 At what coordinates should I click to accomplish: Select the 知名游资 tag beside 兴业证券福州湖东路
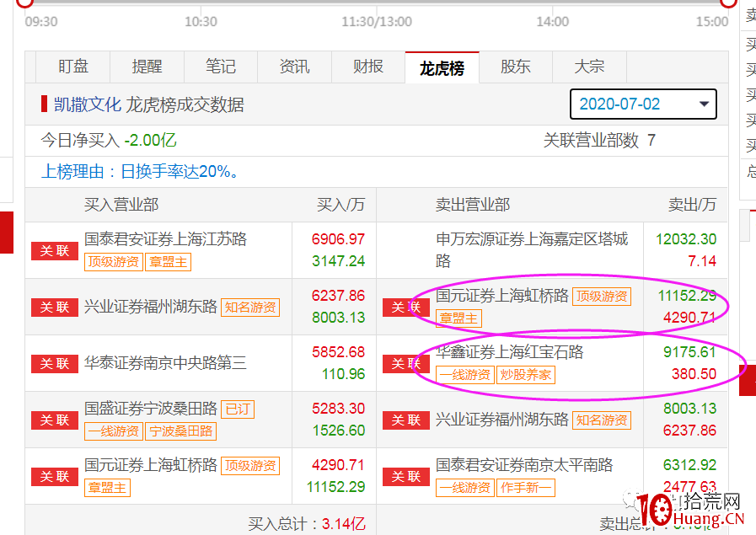pyautogui.click(x=250, y=308)
